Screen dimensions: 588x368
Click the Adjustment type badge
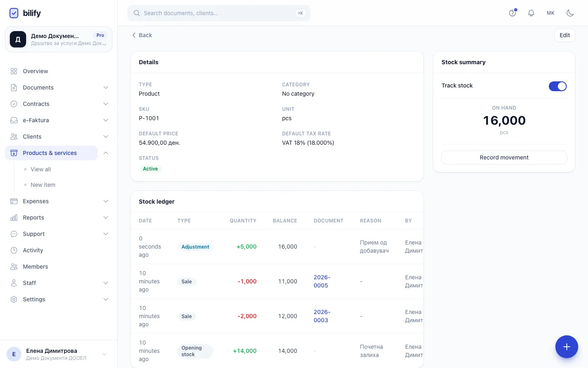195,247
